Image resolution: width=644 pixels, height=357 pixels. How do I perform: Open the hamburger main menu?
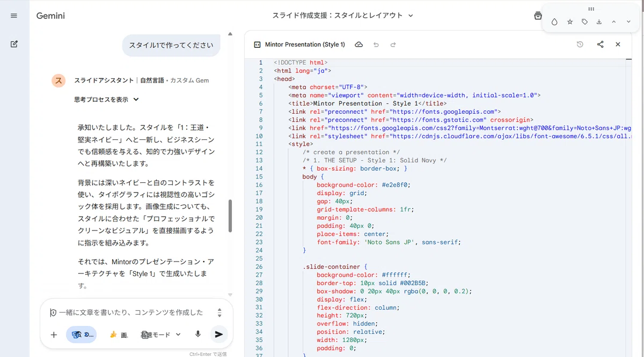(14, 16)
